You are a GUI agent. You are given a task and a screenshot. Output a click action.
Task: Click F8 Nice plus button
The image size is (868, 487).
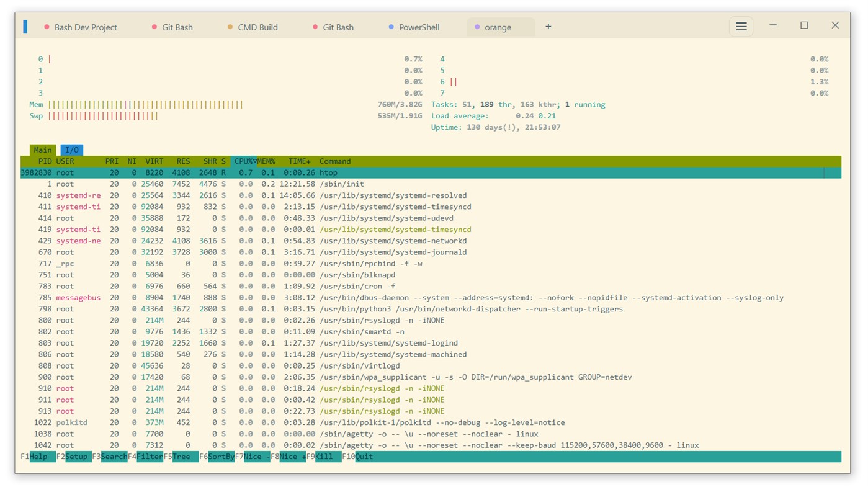[x=288, y=457]
